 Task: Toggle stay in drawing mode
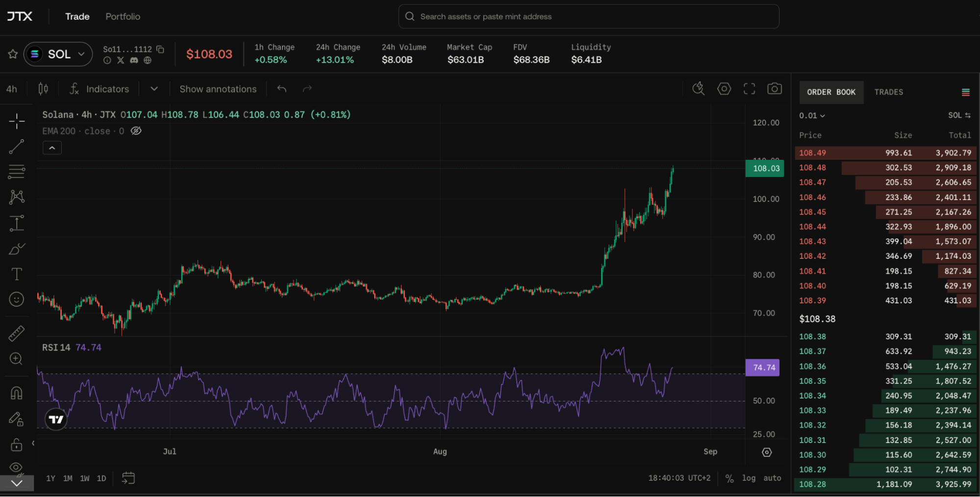click(17, 419)
